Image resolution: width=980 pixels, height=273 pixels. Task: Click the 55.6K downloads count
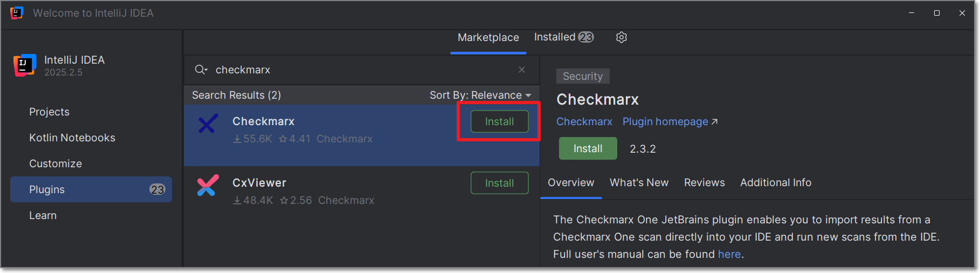[252, 139]
